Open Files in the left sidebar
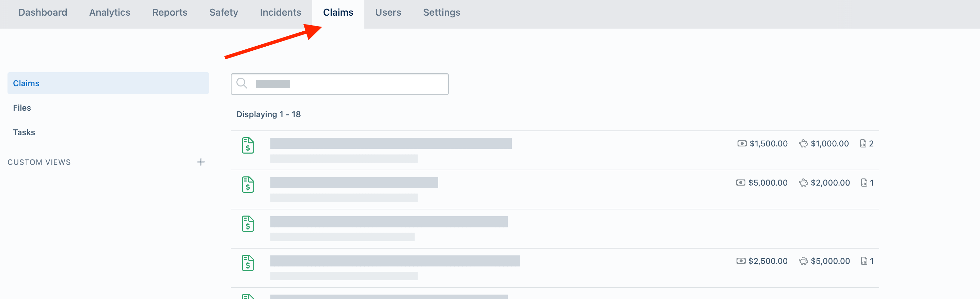The height and width of the screenshot is (299, 980). pyautogui.click(x=22, y=108)
